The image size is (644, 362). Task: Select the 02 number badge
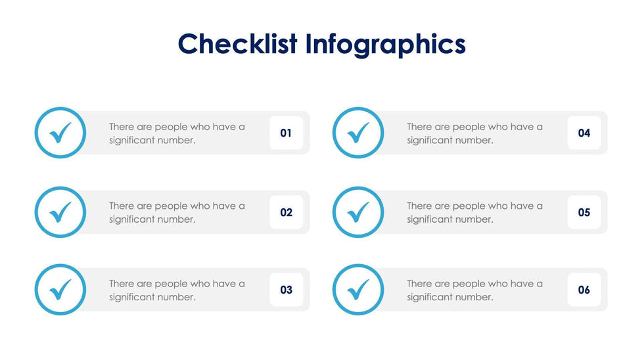coord(286,212)
